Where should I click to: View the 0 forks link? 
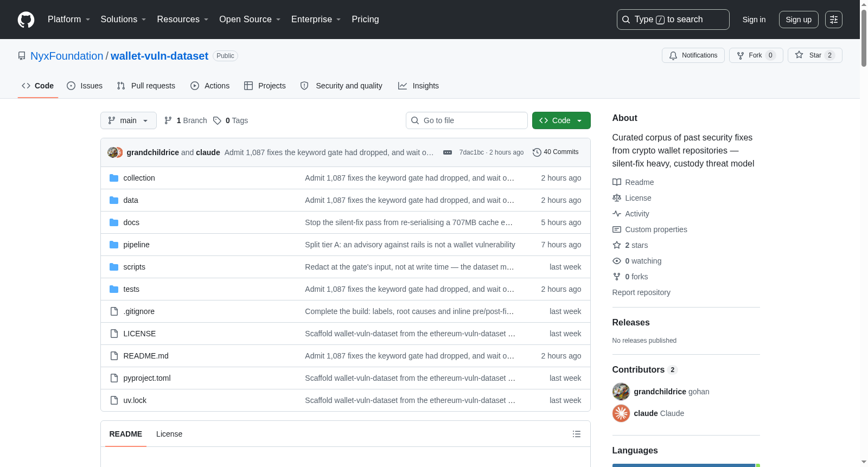(x=630, y=277)
